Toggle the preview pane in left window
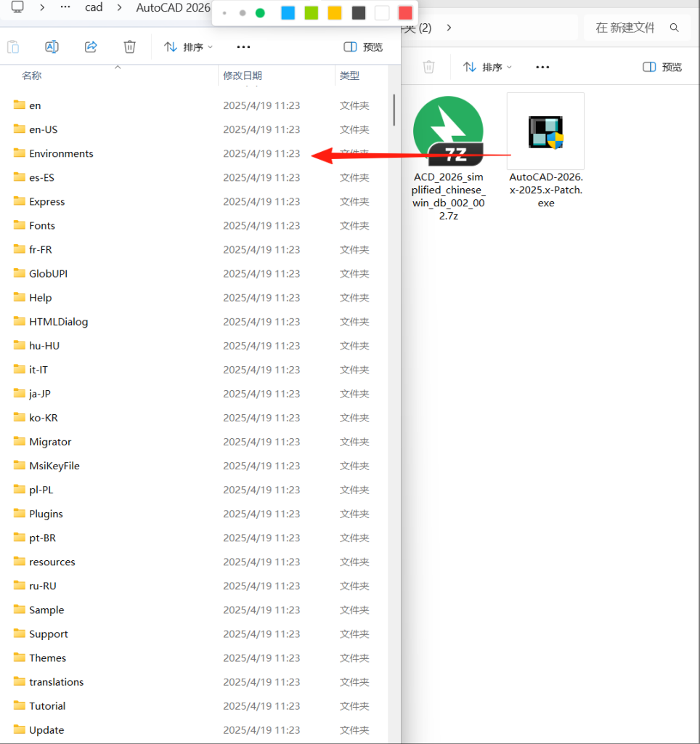 [363, 47]
